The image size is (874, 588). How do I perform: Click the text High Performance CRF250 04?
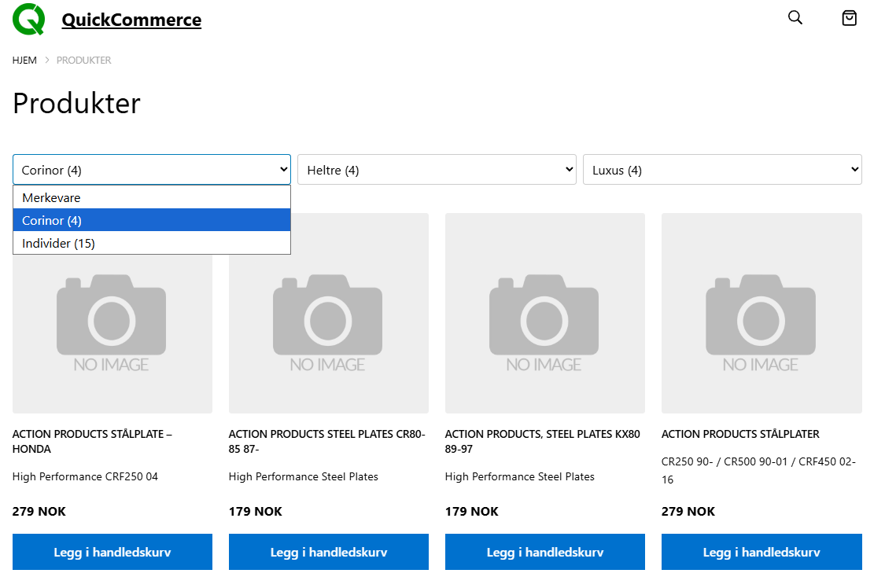click(x=85, y=476)
